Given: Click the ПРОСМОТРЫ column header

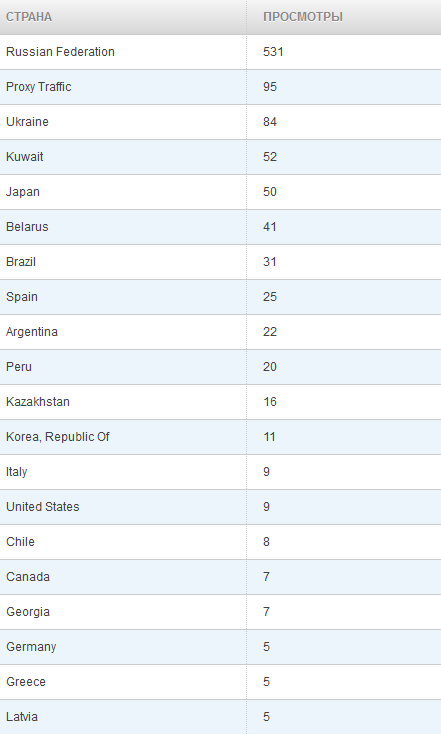Looking at the screenshot, I should (x=303, y=17).
